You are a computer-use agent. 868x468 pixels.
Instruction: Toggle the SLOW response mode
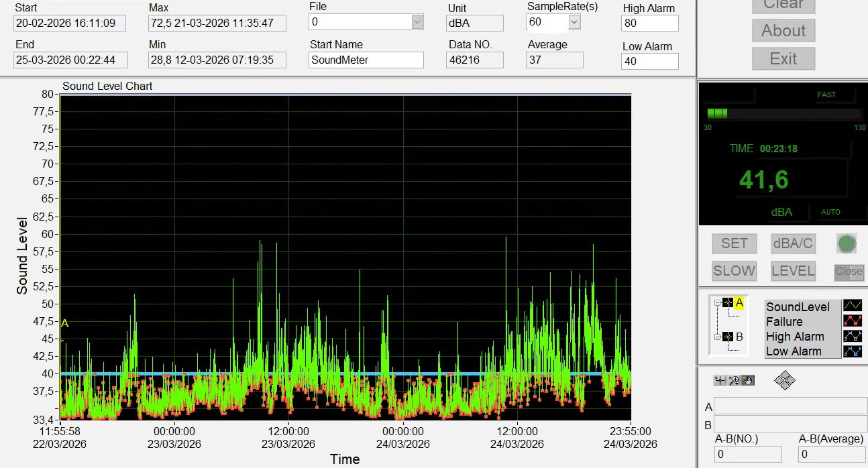click(734, 271)
